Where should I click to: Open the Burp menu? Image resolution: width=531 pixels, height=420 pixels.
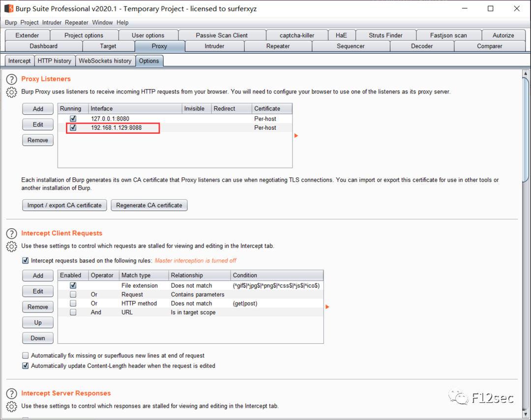point(11,22)
